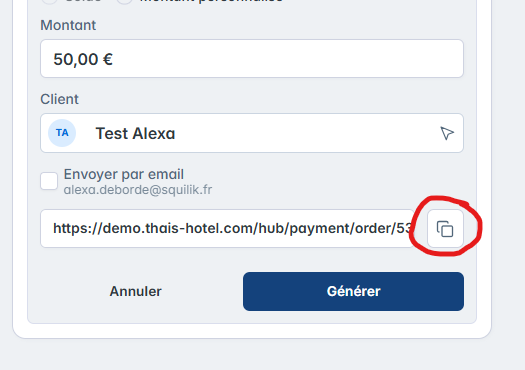The height and width of the screenshot is (370, 525).
Task: Focus the Montant field showing 50,00 €
Action: tap(252, 59)
